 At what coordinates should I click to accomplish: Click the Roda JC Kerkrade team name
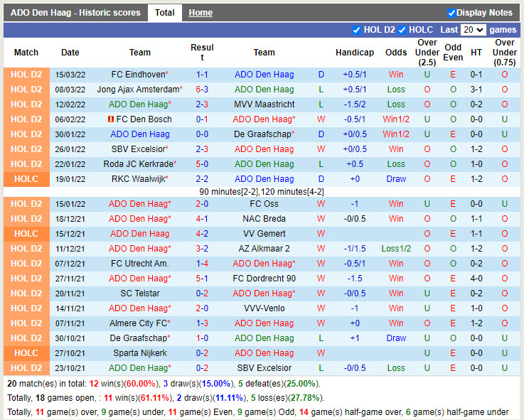point(138,164)
